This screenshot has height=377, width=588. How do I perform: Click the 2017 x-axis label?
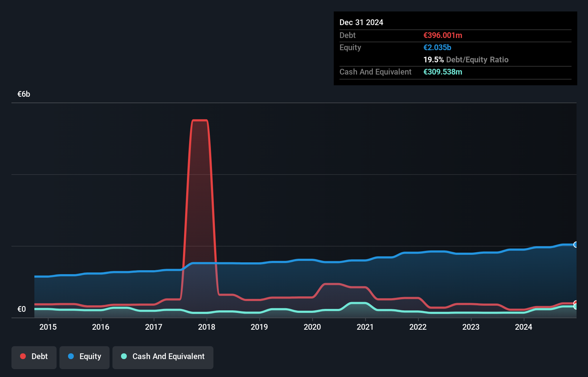click(x=154, y=327)
